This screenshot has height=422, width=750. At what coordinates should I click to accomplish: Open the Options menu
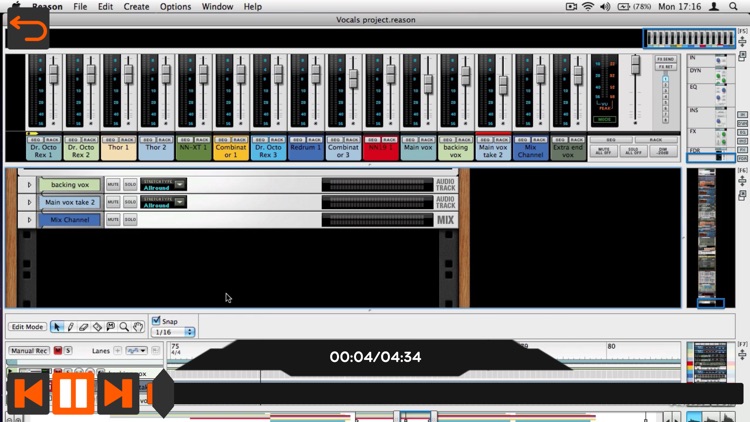click(175, 7)
